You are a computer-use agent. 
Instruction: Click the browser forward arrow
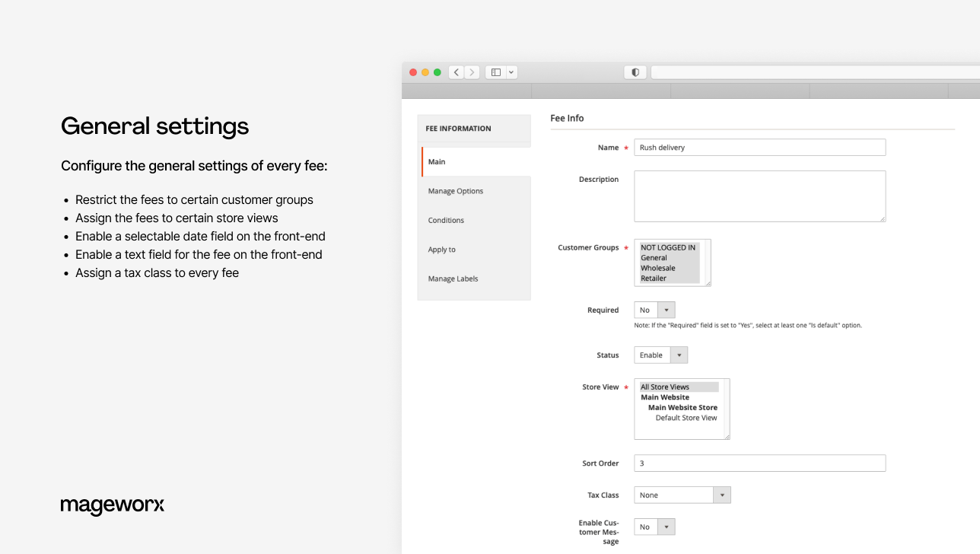[x=471, y=72]
